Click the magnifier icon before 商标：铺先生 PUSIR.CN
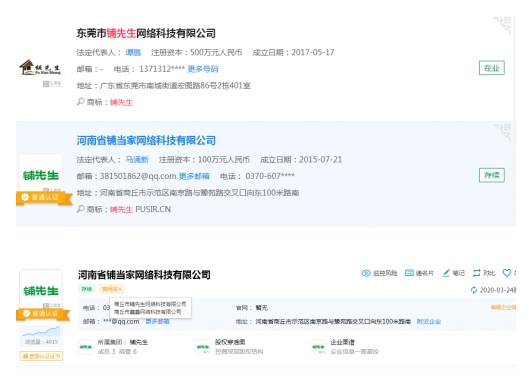This screenshot has width=529, height=376. 80,209
